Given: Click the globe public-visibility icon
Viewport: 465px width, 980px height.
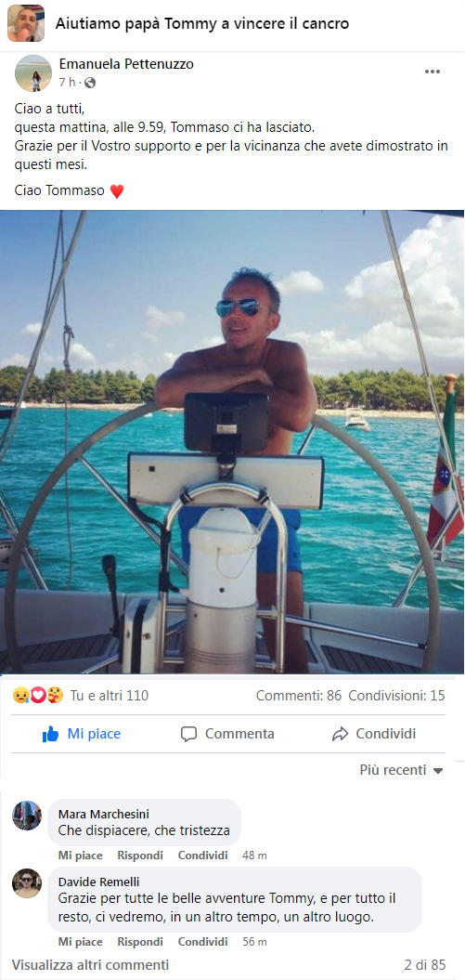Looking at the screenshot, I should click(x=90, y=82).
